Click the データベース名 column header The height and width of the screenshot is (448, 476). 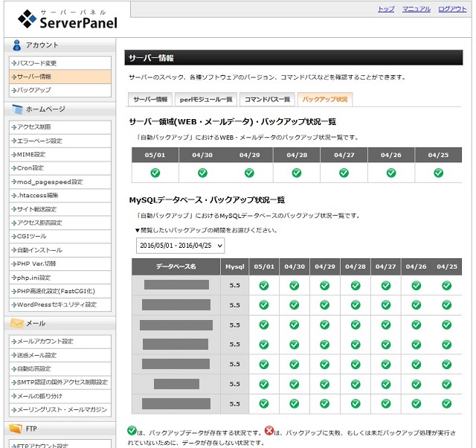[176, 266]
